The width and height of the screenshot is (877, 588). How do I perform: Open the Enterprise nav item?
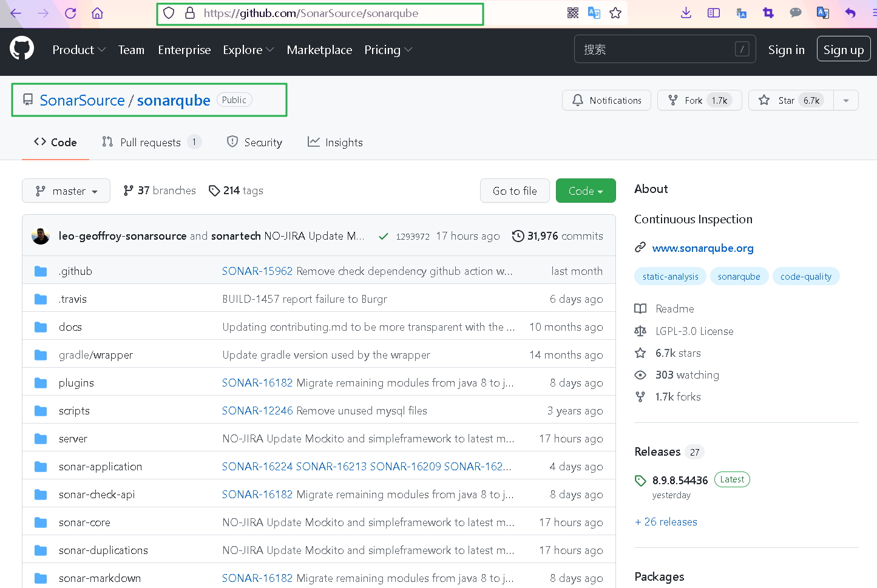tap(185, 50)
